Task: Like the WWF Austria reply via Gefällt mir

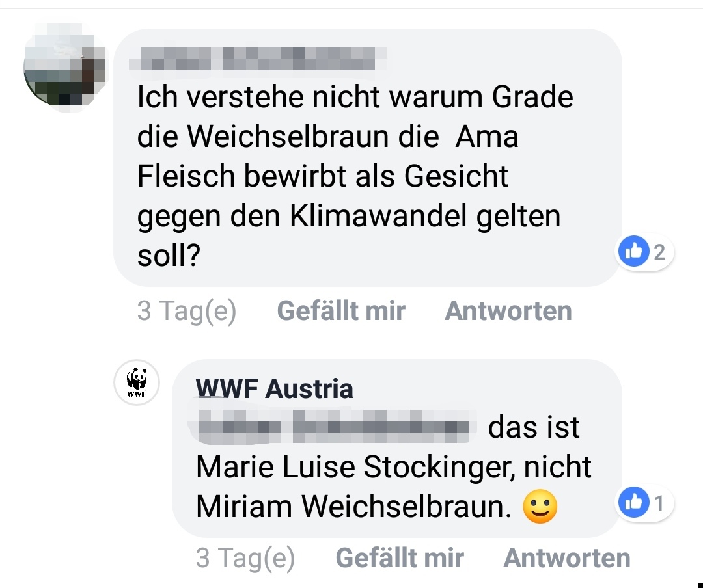Action: click(400, 557)
